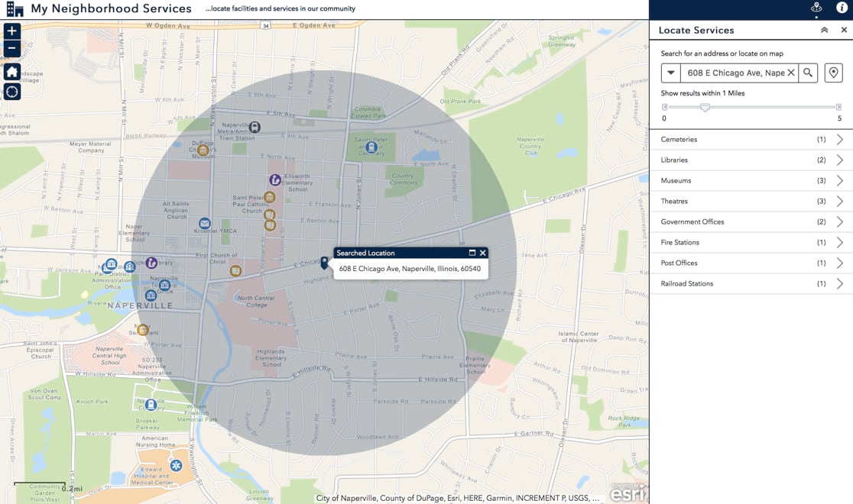Expand the Cemeteries results row
The image size is (853, 504).
(751, 140)
